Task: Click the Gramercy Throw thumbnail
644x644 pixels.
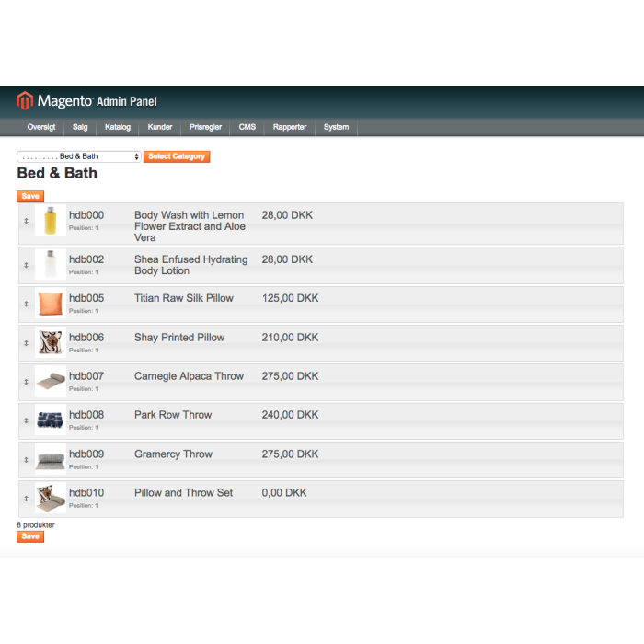Action: pos(50,459)
